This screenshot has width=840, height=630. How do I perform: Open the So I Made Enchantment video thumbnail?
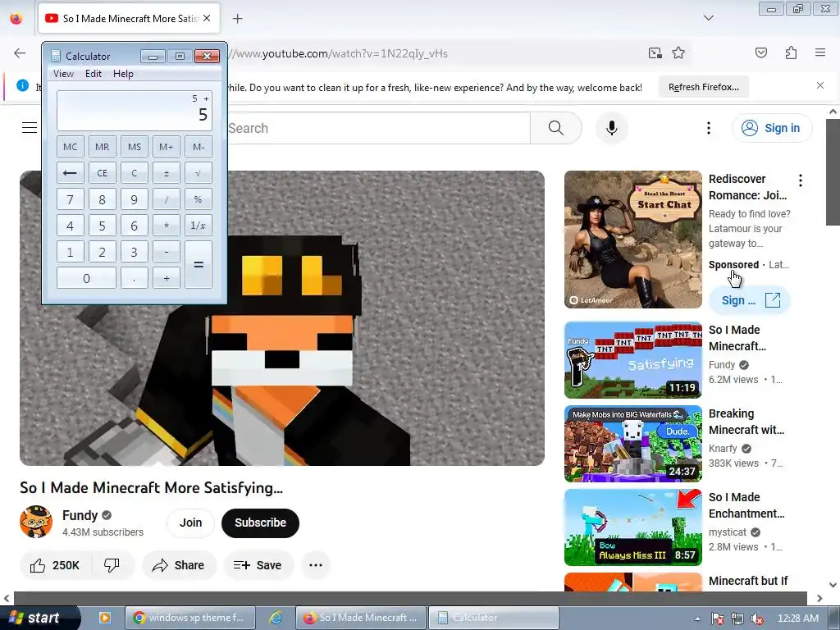point(632,527)
